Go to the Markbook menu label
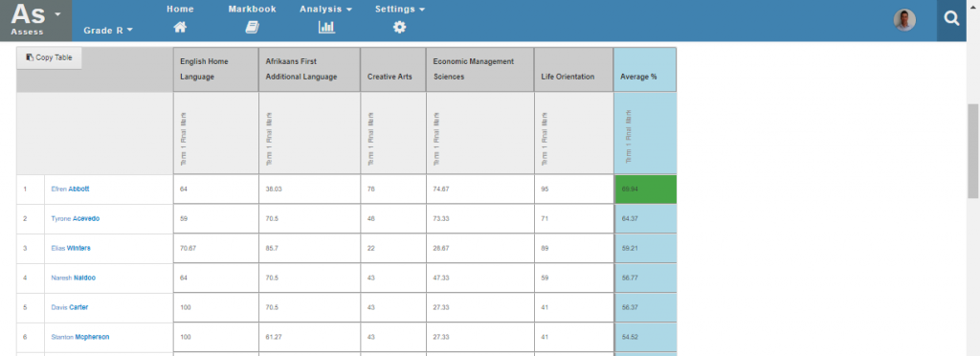 tap(252, 10)
